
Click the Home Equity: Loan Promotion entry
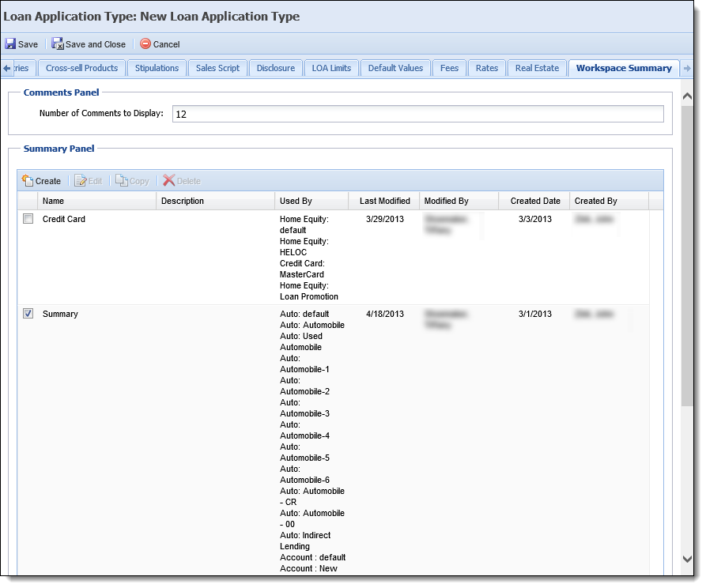(x=309, y=291)
